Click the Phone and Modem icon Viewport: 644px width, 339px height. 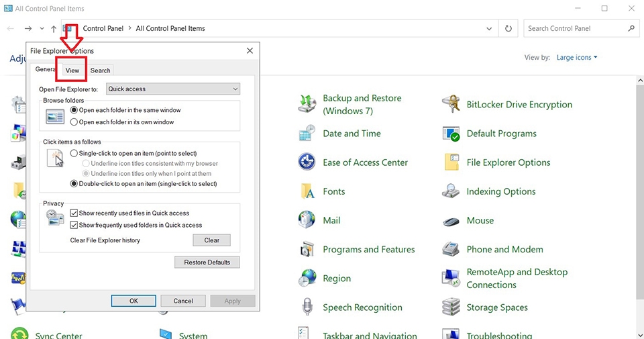pos(451,250)
